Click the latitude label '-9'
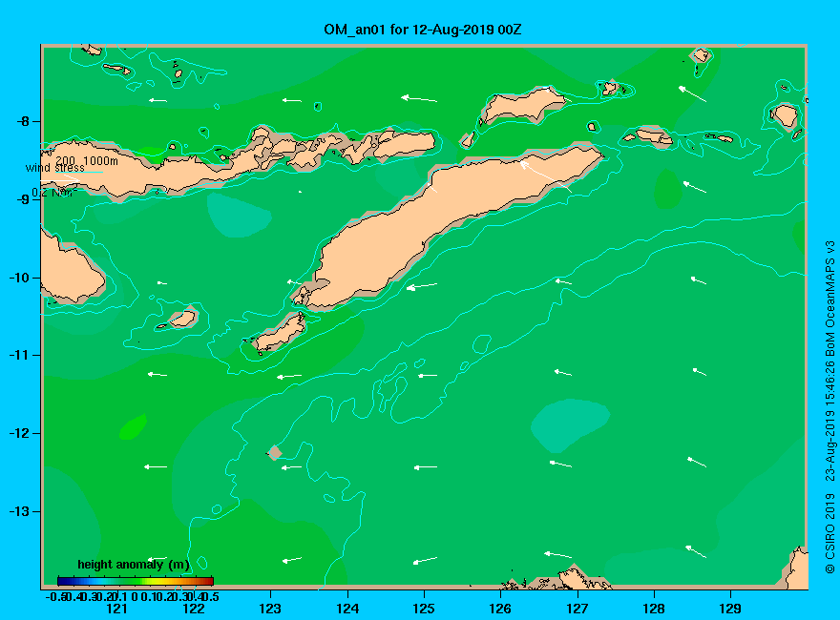 [x=23, y=199]
